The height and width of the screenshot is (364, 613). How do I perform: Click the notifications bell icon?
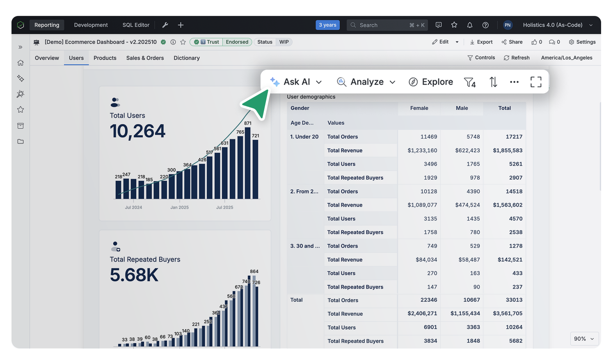470,25
